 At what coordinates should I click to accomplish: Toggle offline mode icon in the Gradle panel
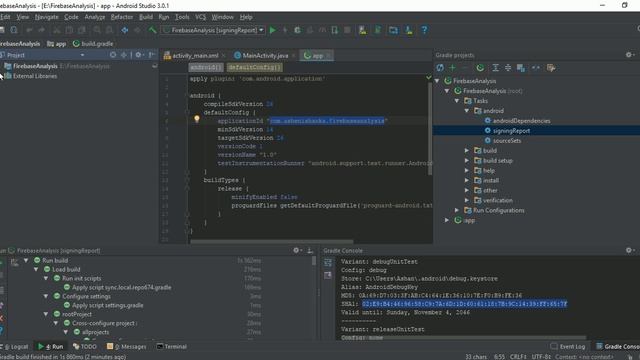click(x=536, y=68)
